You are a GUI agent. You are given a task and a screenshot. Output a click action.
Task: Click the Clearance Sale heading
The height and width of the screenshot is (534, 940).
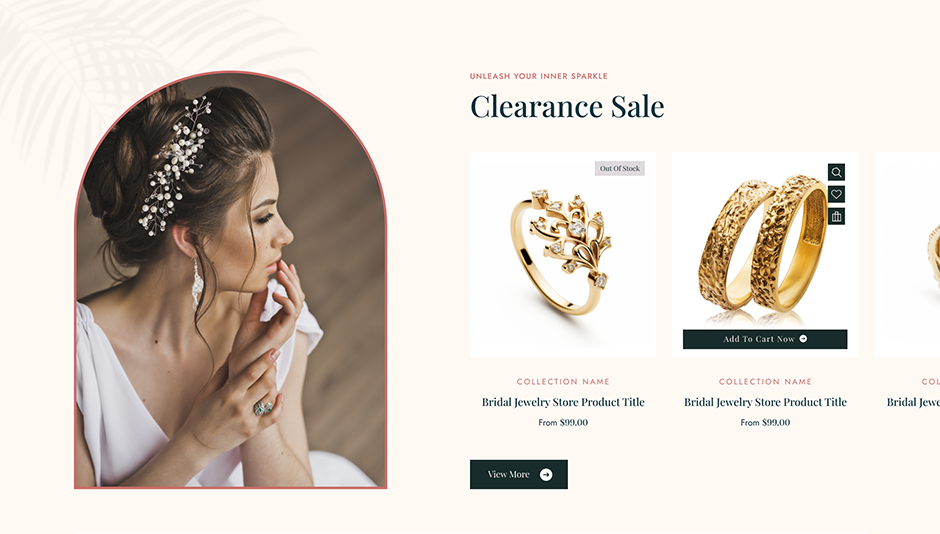(x=567, y=107)
